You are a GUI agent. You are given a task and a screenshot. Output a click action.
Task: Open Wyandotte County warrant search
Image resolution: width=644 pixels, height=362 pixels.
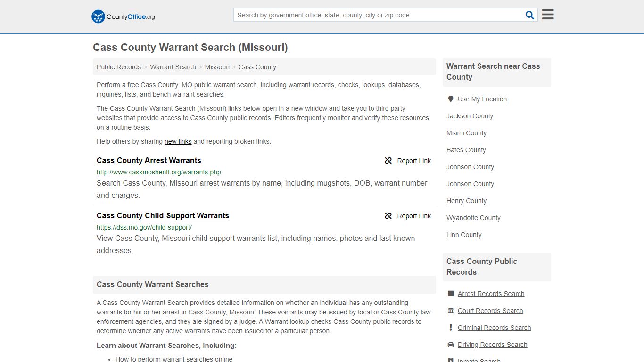tap(474, 218)
